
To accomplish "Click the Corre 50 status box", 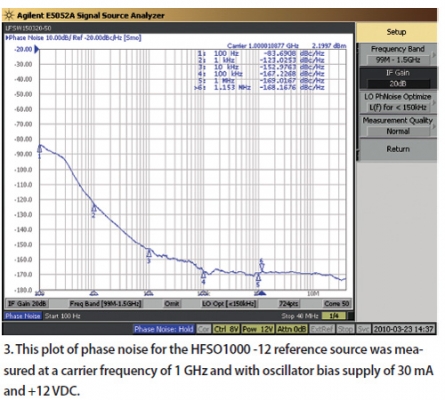I will point(337,304).
